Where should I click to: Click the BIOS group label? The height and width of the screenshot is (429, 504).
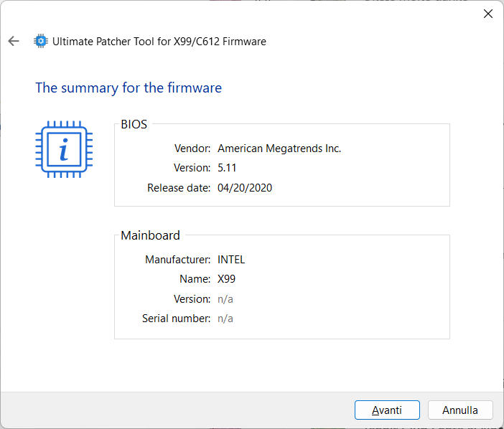tap(134, 124)
